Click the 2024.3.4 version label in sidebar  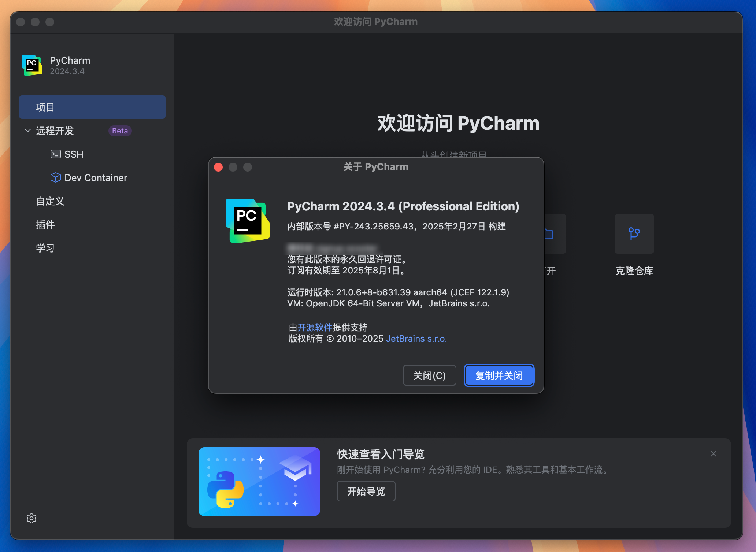click(x=67, y=71)
